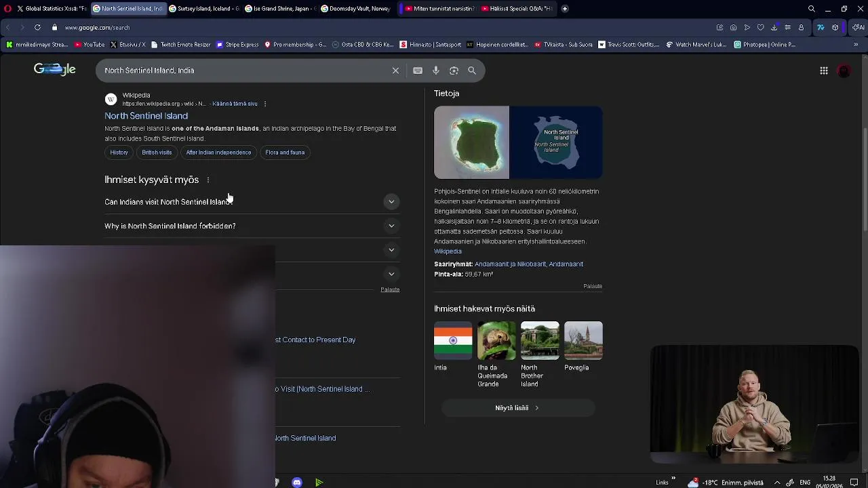Open Opera easy setup sliders icon
Screen dimensions: 868x488
click(x=787, y=28)
